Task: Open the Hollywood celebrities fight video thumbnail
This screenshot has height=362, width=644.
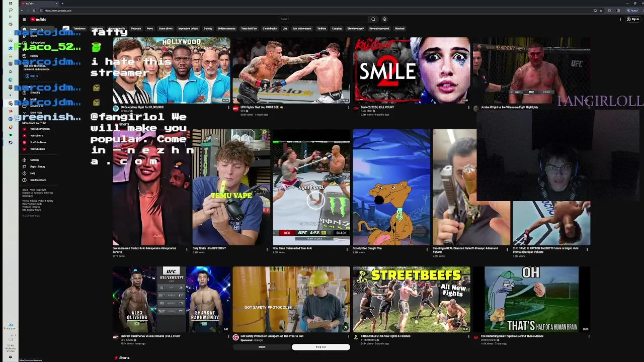Action: tap(171, 70)
